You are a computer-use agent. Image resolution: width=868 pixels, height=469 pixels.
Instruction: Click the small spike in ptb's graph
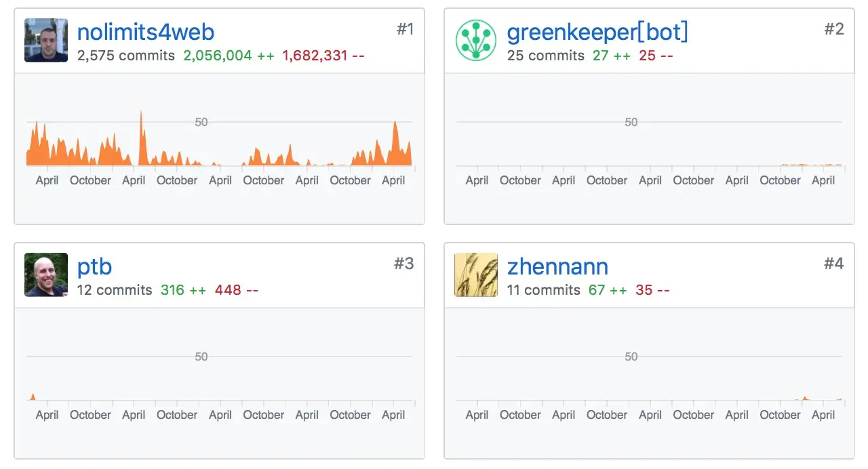[32, 397]
